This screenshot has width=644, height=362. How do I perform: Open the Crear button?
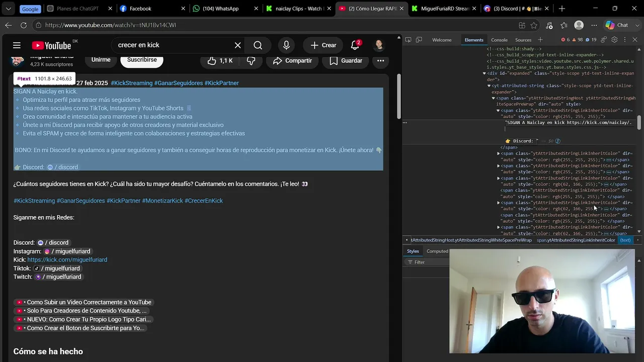tap(323, 45)
